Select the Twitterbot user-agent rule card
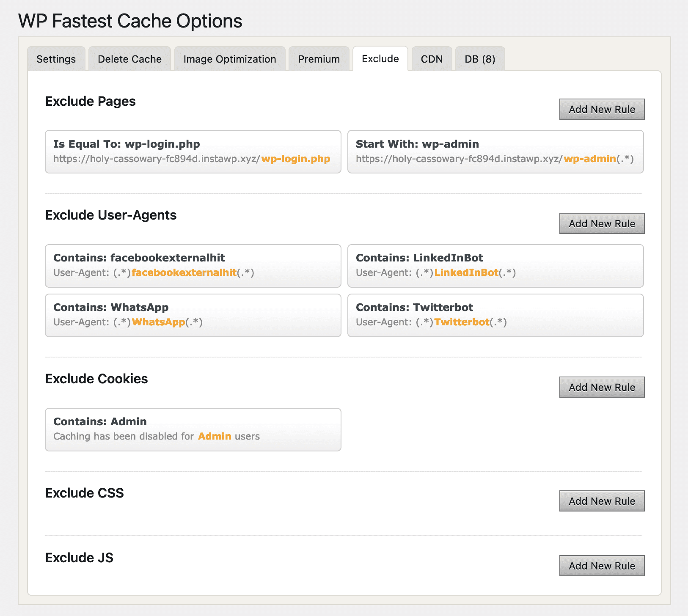This screenshot has height=616, width=688. click(495, 315)
